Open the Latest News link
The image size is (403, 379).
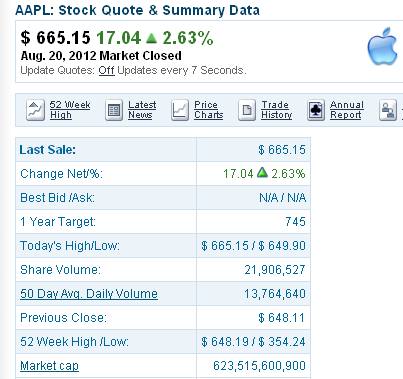point(142,110)
